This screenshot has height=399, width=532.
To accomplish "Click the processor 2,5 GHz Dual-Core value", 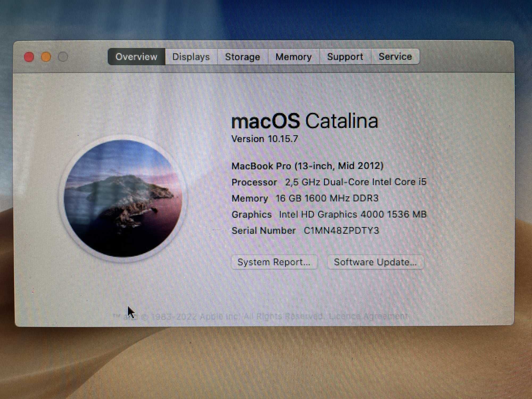I will (356, 182).
